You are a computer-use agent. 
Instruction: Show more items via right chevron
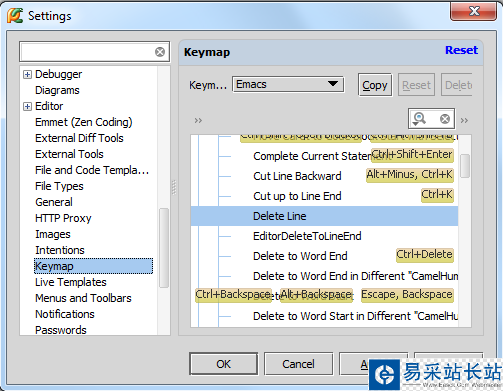click(x=464, y=120)
